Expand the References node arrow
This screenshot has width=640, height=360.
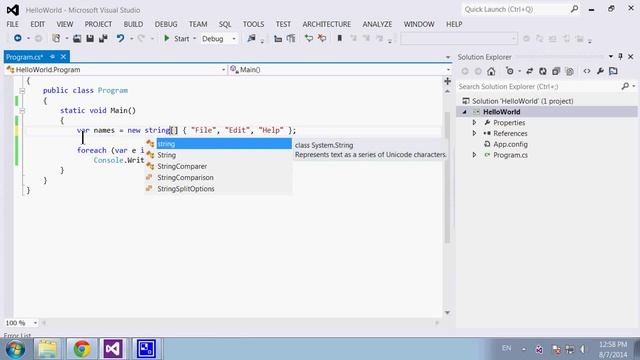[x=474, y=133]
